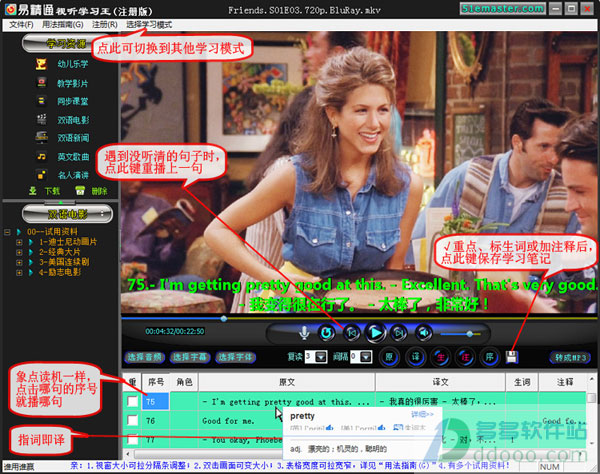
Task: Toggle annotation display (注) button
Action: pos(465,357)
